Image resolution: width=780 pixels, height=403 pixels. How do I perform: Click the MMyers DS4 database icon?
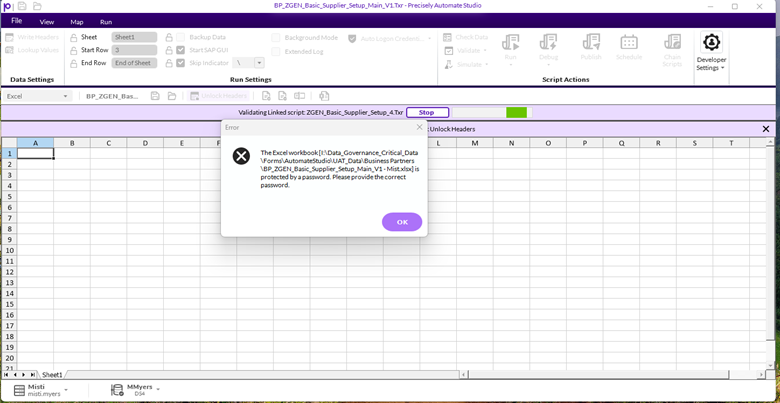coord(117,391)
